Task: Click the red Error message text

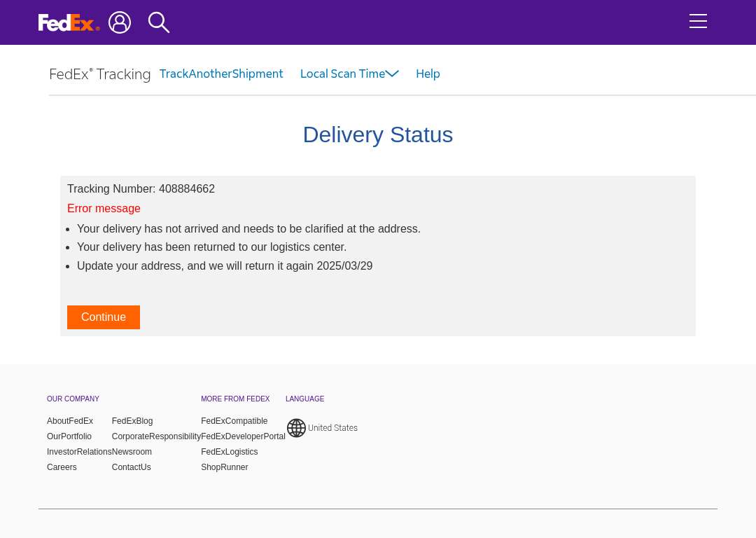Action: coord(104,209)
